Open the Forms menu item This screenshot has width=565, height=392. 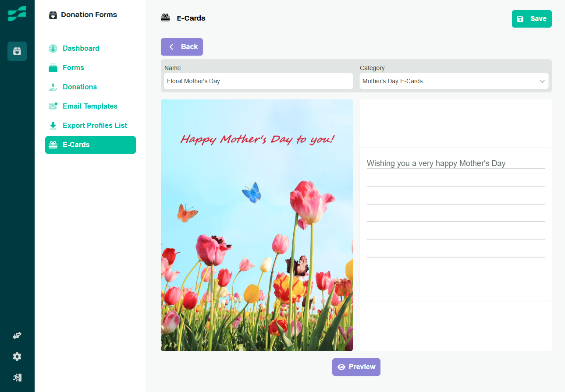click(x=73, y=67)
